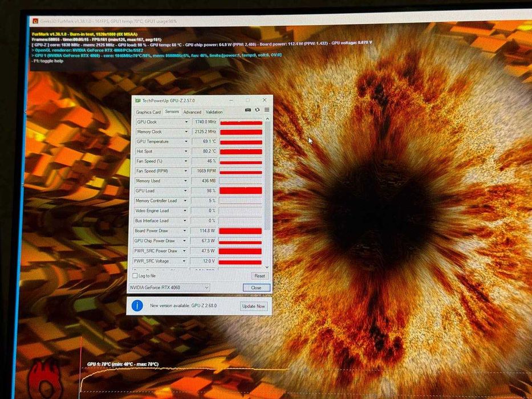This screenshot has height=399, width=532.
Task: Minimize the GPU-Z window
Action: (x=231, y=100)
